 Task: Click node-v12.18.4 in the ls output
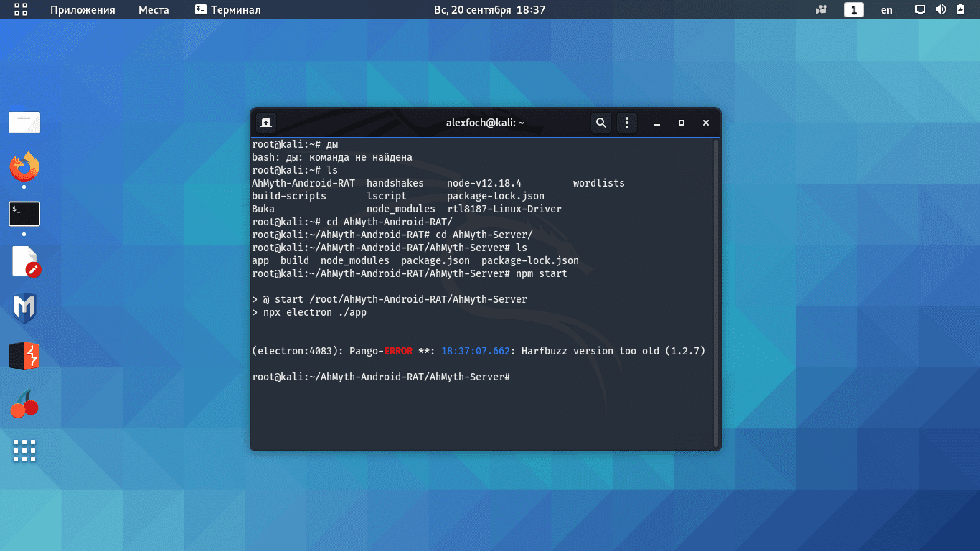tap(484, 183)
